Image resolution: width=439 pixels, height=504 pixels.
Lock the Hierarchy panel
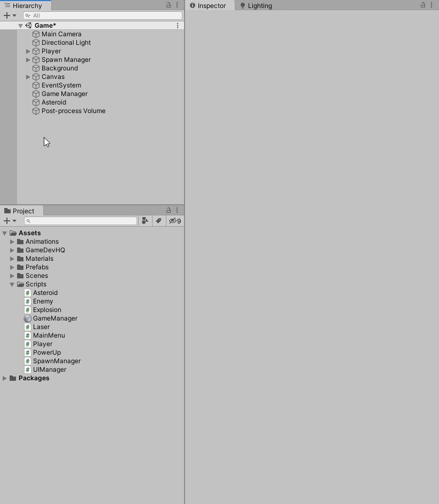coord(169,5)
